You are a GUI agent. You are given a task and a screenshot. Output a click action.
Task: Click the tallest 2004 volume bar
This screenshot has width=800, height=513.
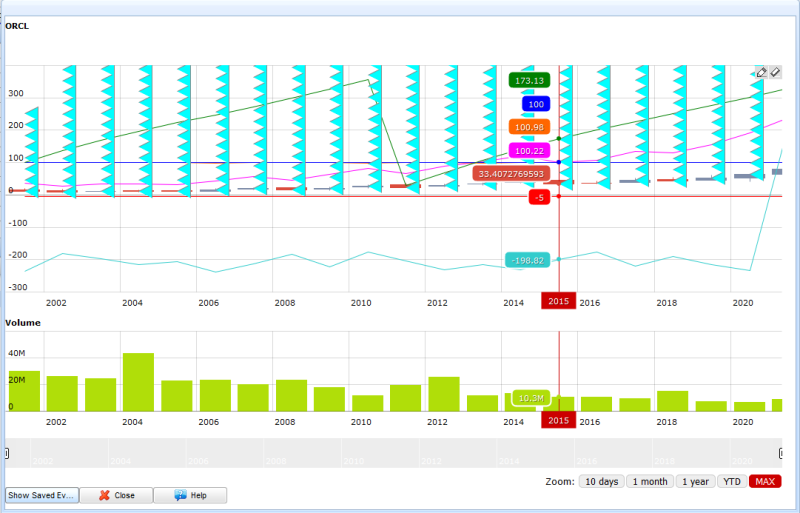[x=138, y=382]
